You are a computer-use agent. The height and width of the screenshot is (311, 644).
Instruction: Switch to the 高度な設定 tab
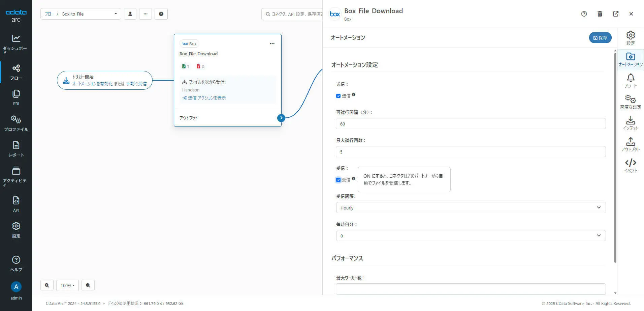point(631,102)
